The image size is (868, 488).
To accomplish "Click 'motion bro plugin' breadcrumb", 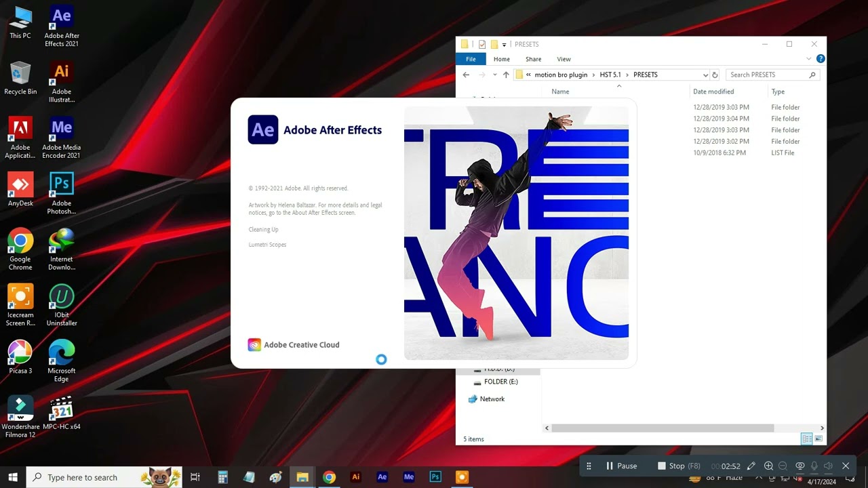I will pos(561,75).
